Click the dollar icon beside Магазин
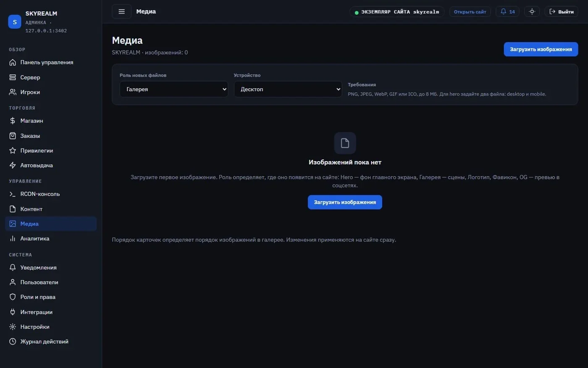This screenshot has height=368, width=588. coord(13,121)
